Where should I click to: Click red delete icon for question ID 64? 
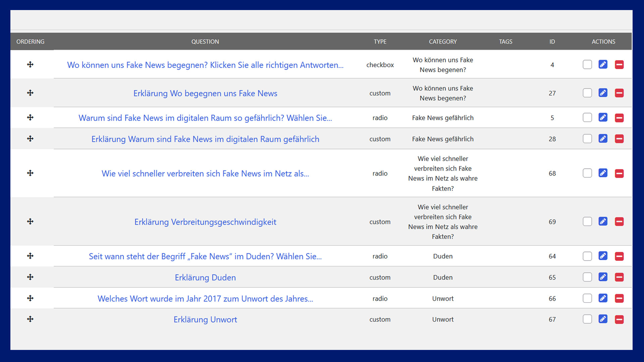619,256
